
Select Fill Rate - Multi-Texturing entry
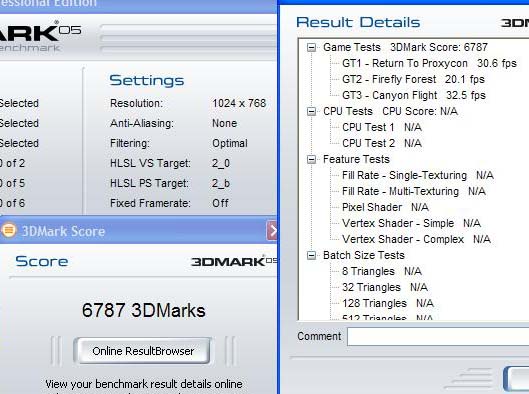click(414, 191)
